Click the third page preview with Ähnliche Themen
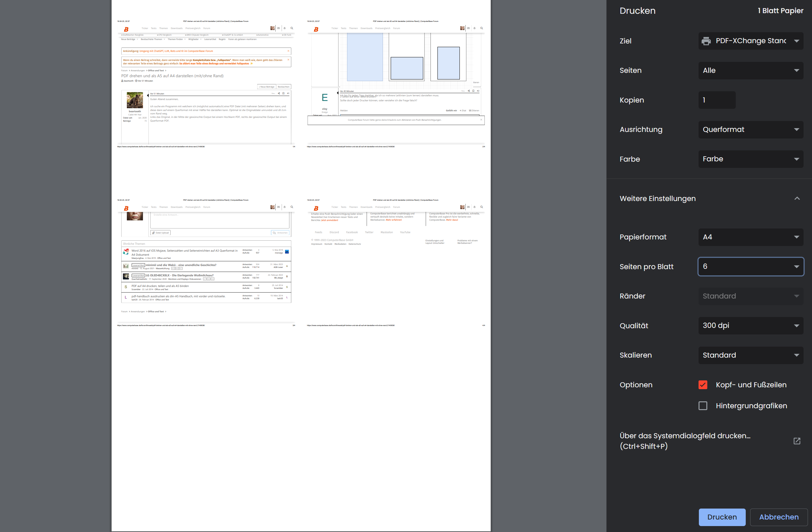The height and width of the screenshot is (532, 812). pos(206,263)
